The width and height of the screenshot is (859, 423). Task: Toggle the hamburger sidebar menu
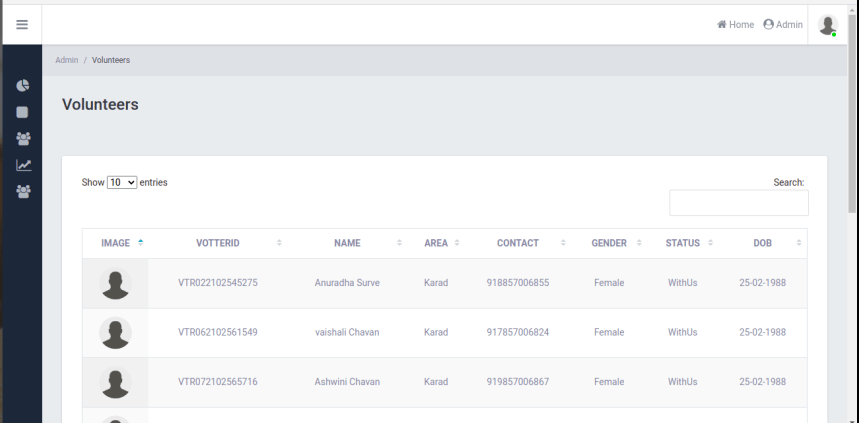[21, 24]
